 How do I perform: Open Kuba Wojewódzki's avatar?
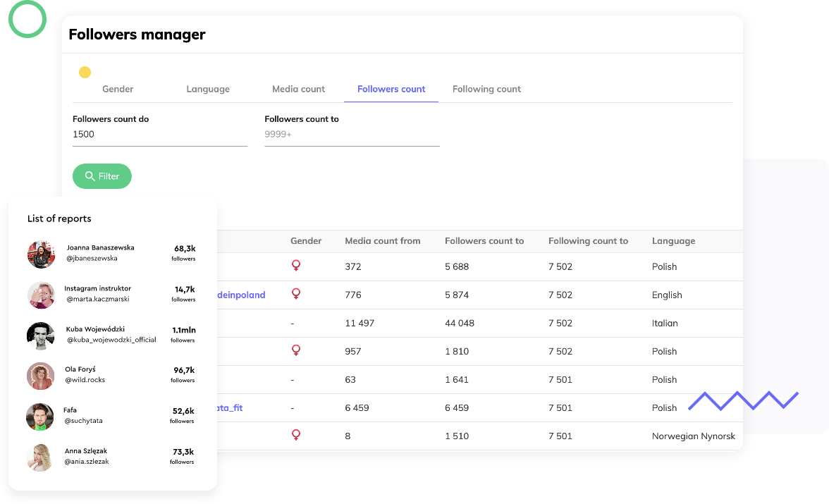pyautogui.click(x=41, y=336)
